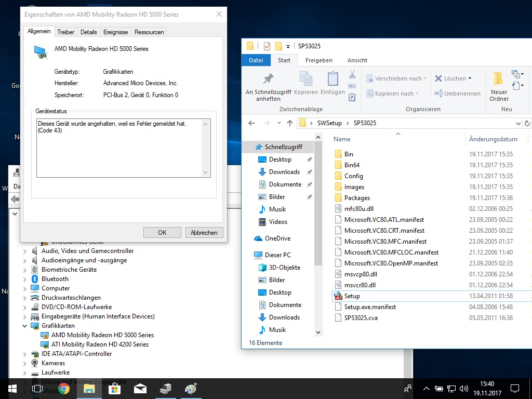Click the network icon in the system tray
532x399 pixels.
tap(451, 389)
